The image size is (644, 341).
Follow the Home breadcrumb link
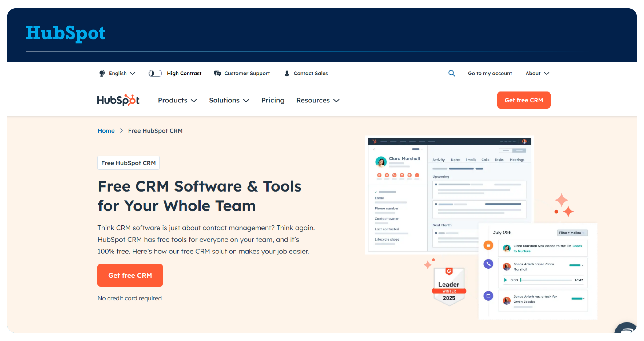tap(106, 131)
